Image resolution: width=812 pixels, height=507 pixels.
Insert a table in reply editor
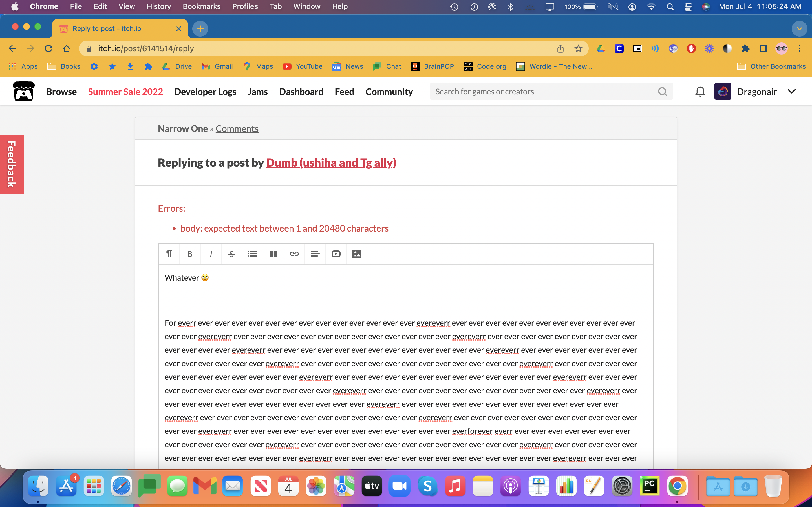click(273, 254)
